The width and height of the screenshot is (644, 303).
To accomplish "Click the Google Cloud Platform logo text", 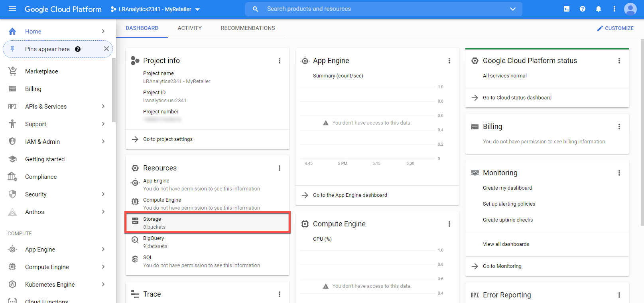I will [x=63, y=9].
